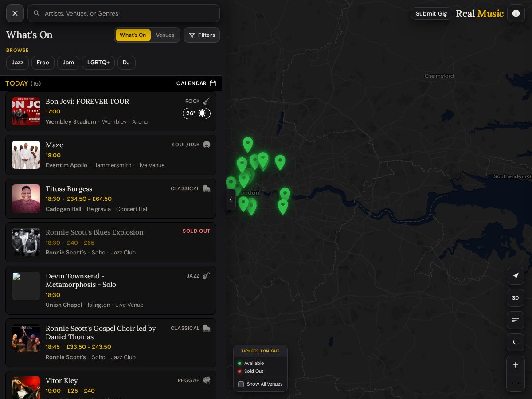
Task: Click the classical piano icon on Gospel Choir
Action: tap(207, 328)
